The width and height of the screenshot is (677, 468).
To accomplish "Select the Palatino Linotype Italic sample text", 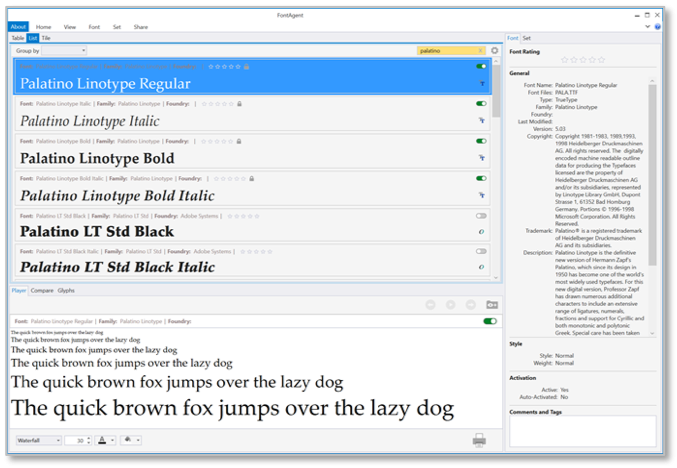I will pos(89,121).
